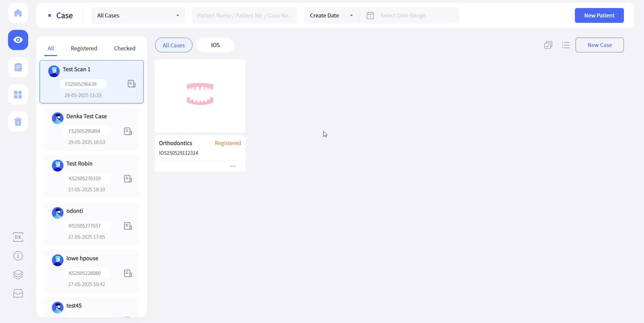Click the patient name search field
This screenshot has width=644, height=323.
click(x=244, y=16)
